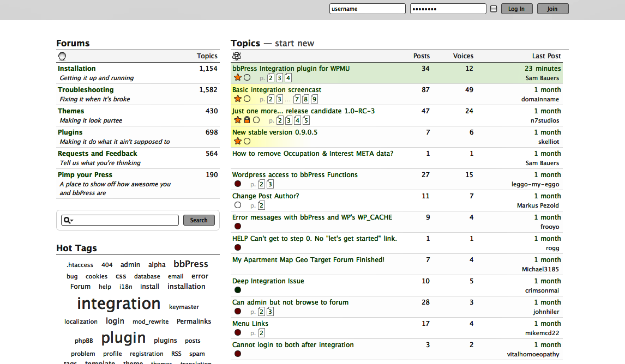Click open circle status under bbPress Integration plugin
Image resolution: width=625 pixels, height=364 pixels.
coord(247,78)
